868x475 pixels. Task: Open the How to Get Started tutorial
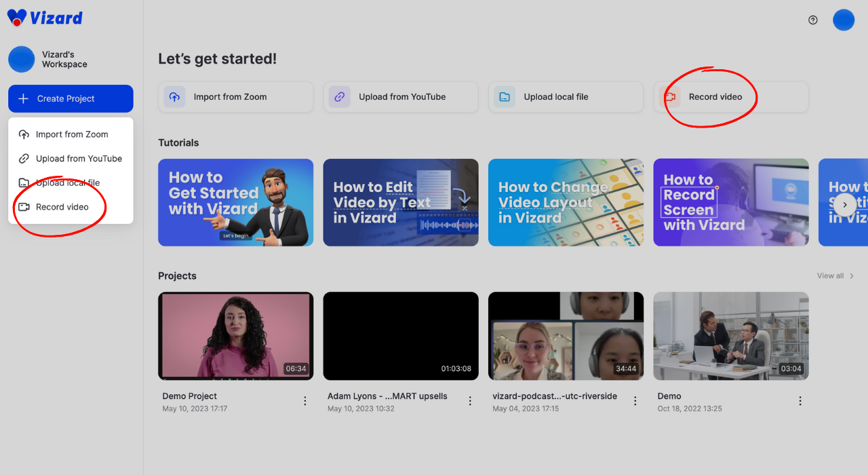(x=235, y=202)
